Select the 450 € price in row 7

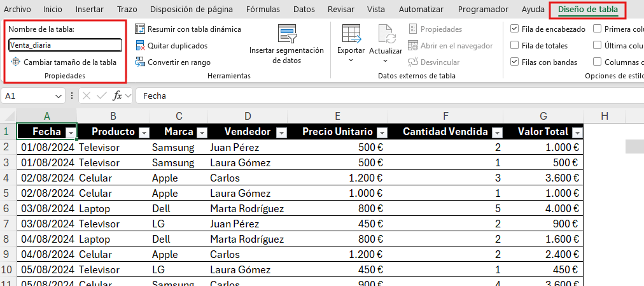(338, 224)
